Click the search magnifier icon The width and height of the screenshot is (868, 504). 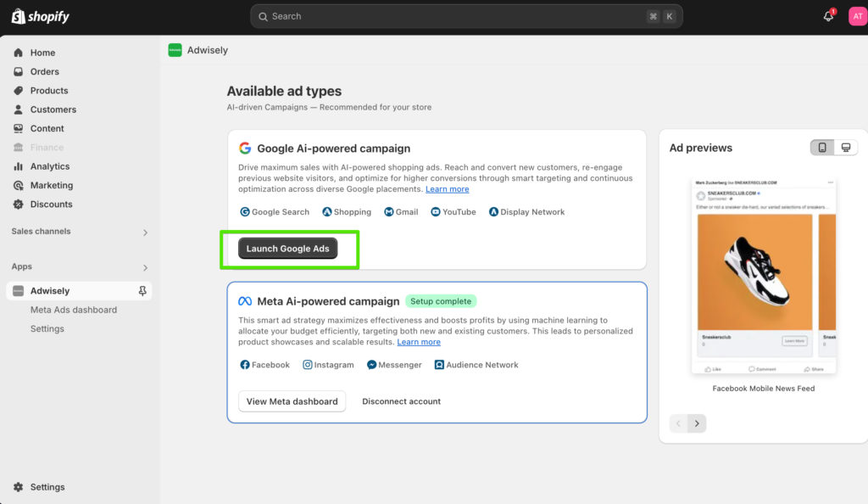[263, 17]
